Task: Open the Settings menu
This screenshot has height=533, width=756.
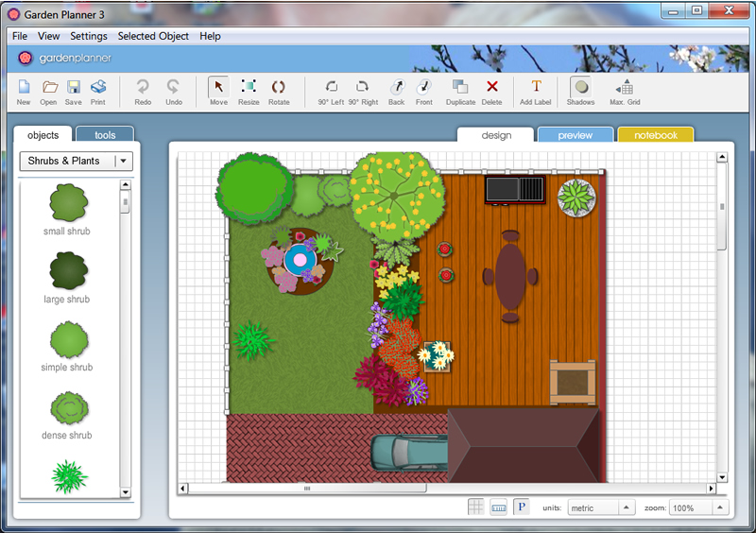Action: [89, 36]
